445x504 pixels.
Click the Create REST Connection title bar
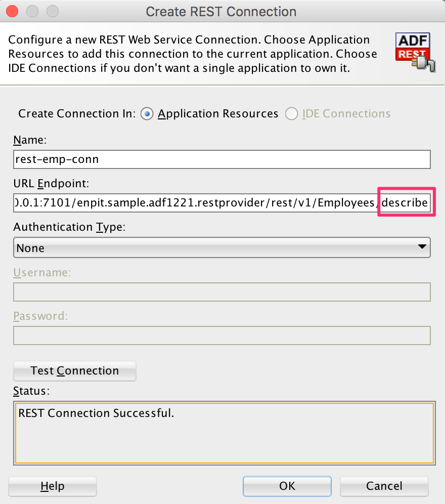[221, 12]
